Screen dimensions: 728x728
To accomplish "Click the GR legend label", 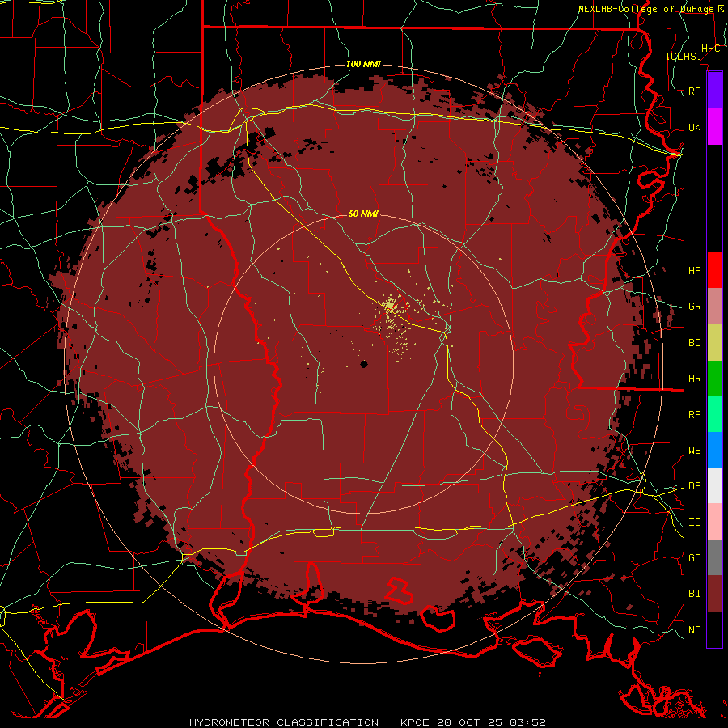I will (x=695, y=307).
